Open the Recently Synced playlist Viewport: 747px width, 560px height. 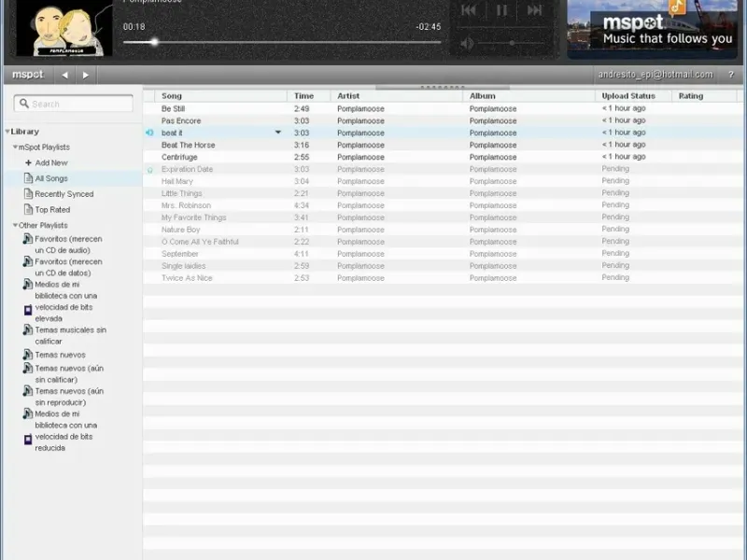pyautogui.click(x=63, y=194)
